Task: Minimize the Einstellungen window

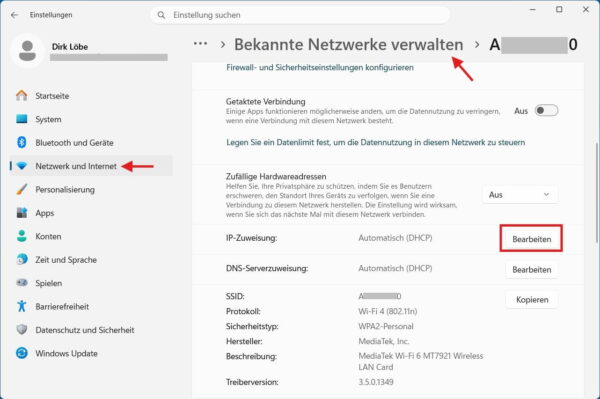Action: tap(533, 10)
